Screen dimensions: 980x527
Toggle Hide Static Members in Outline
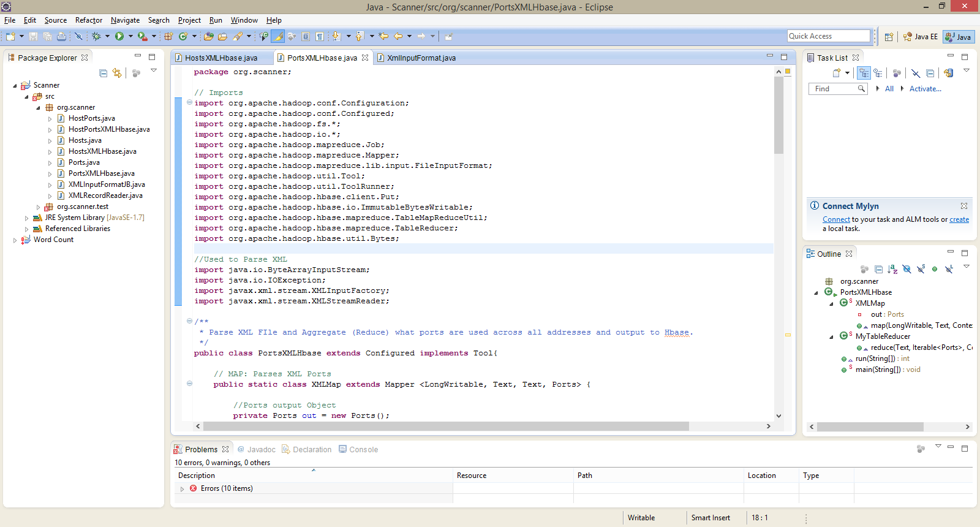[921, 269]
